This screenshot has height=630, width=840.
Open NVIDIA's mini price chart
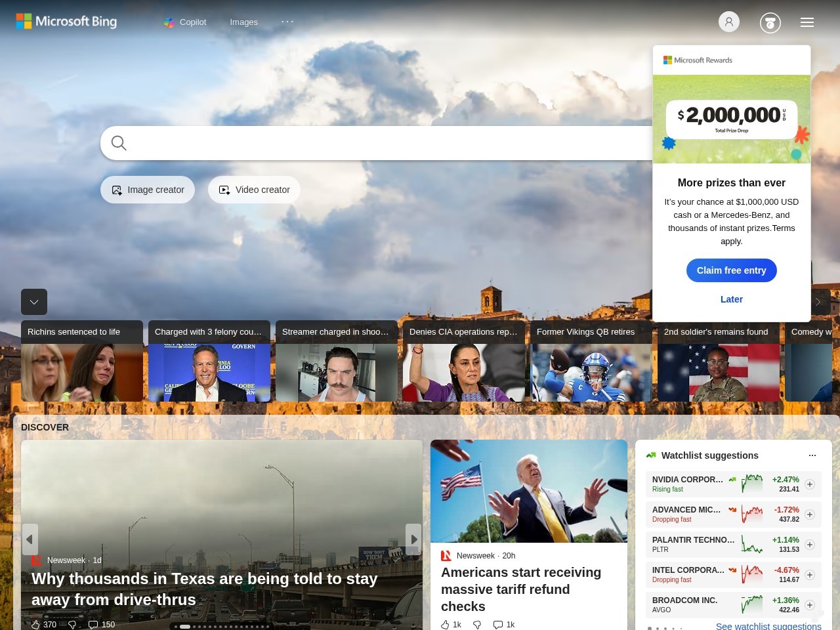pos(752,484)
